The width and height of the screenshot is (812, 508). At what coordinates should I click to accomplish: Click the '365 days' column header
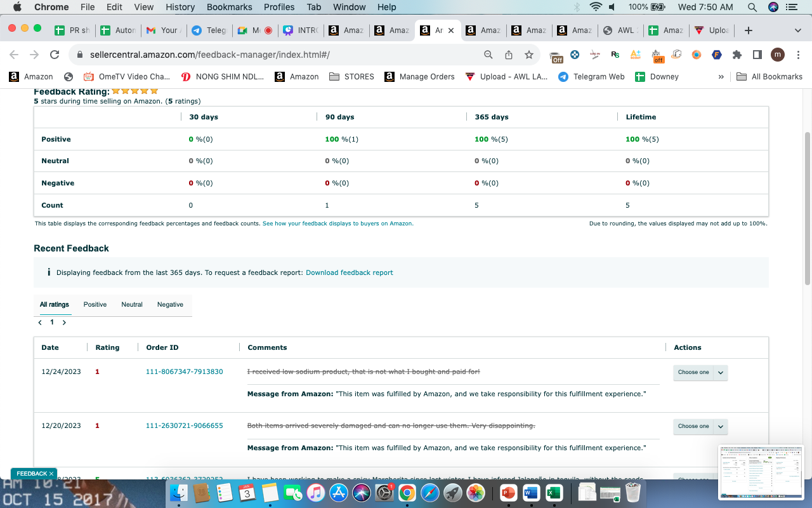point(492,117)
